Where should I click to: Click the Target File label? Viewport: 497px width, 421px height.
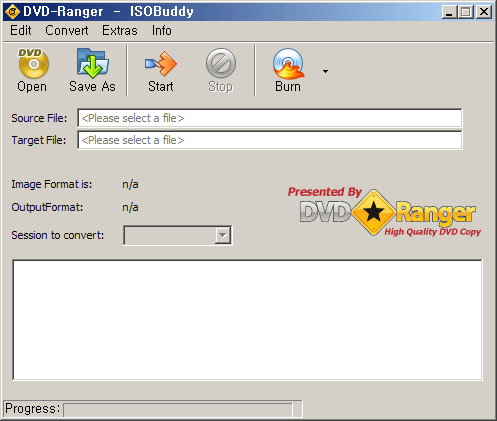39,140
